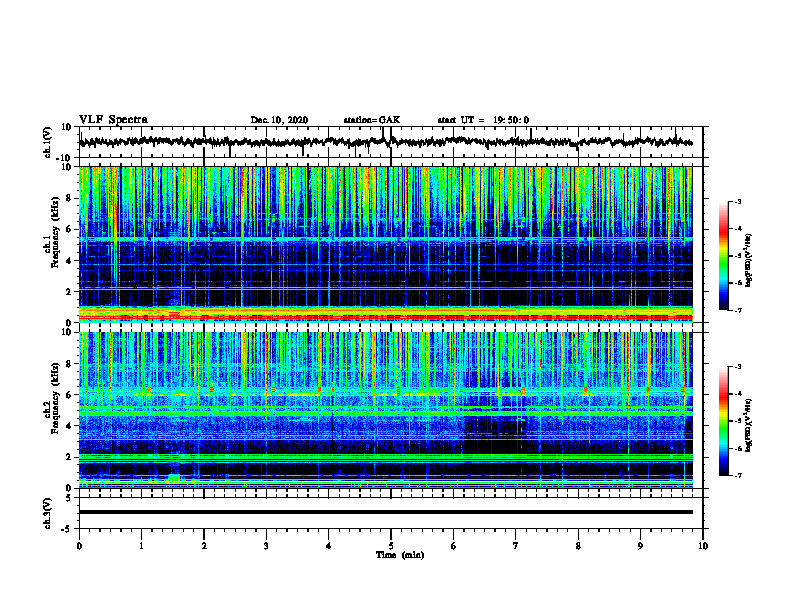
Task: Click the "-4" label on ch.2 colorbar
Action: (737, 394)
